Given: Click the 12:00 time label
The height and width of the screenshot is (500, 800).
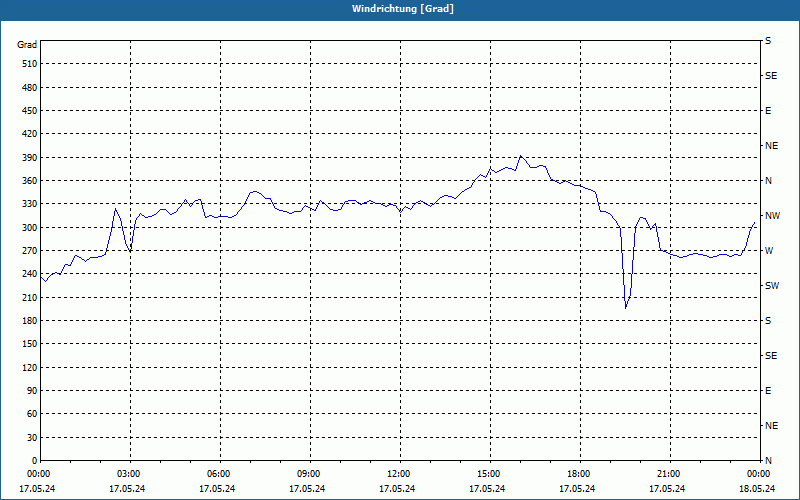Looking at the screenshot, I should click(399, 474).
